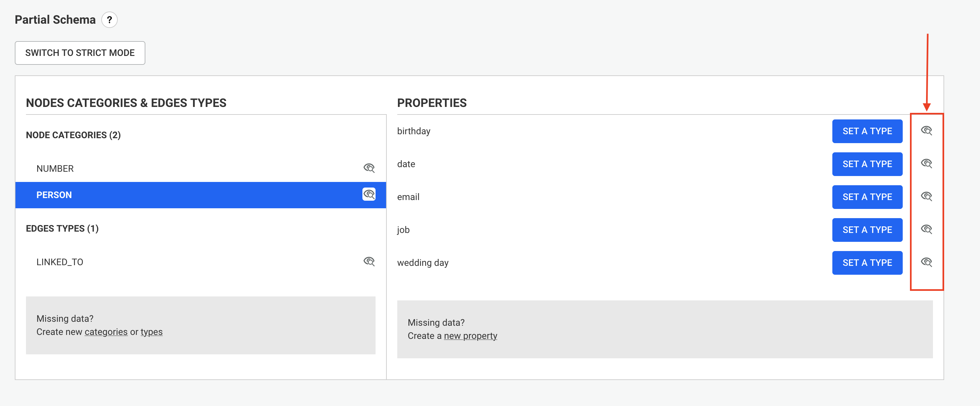Viewport: 980px width, 406px height.
Task: Click the eye icon for email property
Action: click(x=926, y=196)
